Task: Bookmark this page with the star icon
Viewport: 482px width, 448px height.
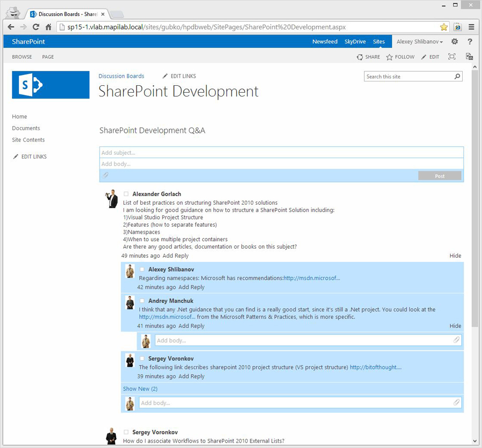Action: pos(443,27)
